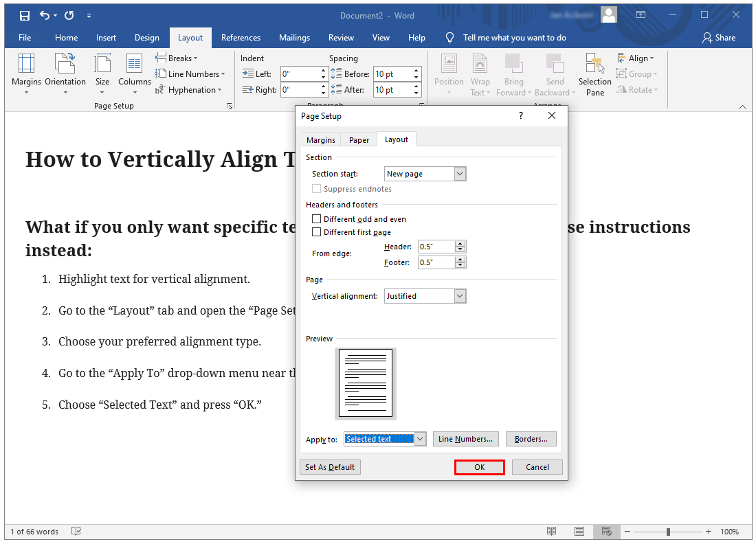This screenshot has height=544, width=756.
Task: Switch to the Margins tab in dialog
Action: [x=321, y=139]
